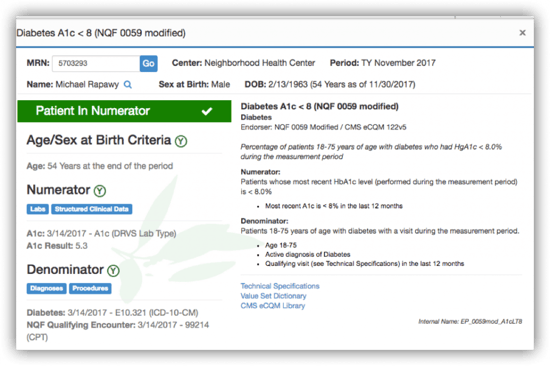Click the MRN input field

96,64
